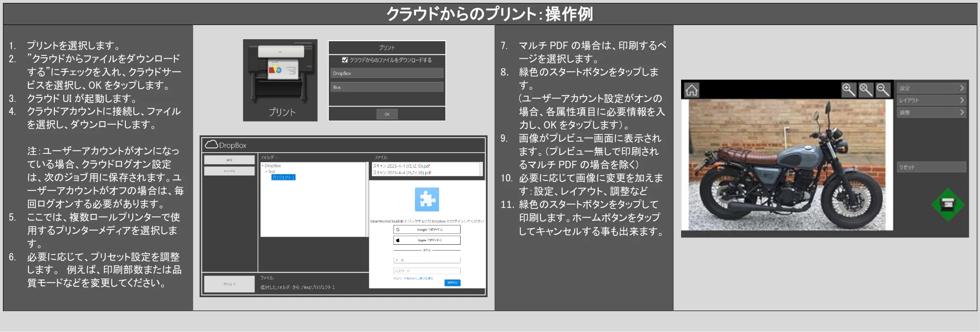980x332 pixels.
Task: Click the forgot password link
Action: point(413,279)
